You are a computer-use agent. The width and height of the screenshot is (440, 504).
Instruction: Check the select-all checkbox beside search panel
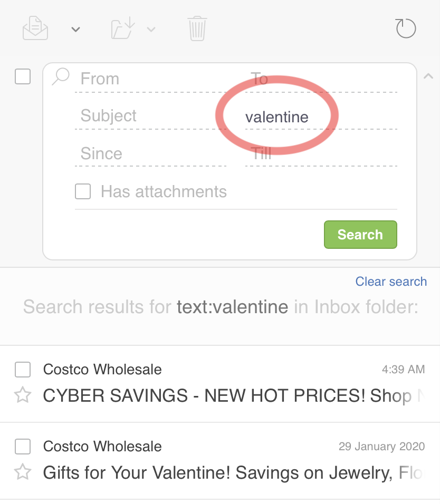(23, 77)
